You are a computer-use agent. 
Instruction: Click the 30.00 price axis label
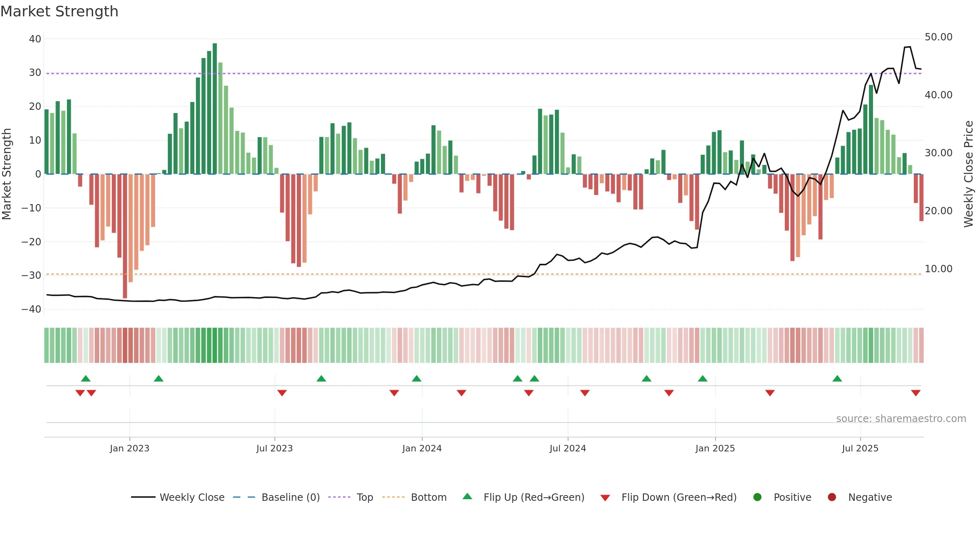click(938, 153)
